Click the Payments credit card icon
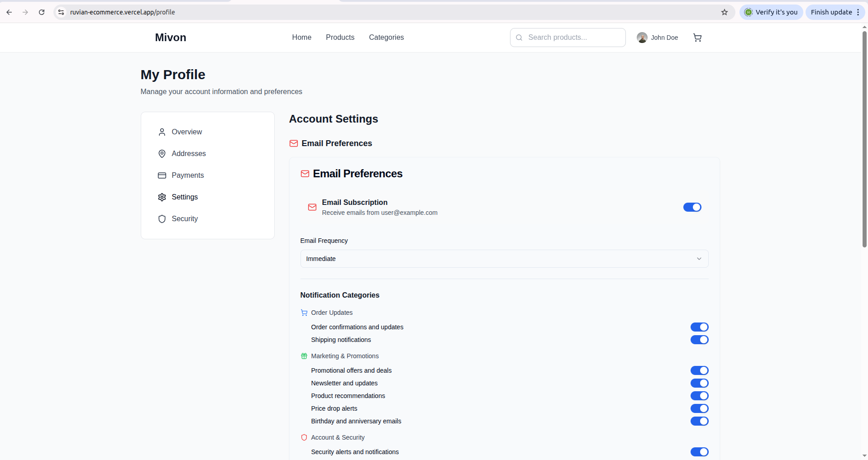This screenshot has width=868, height=460. (x=162, y=175)
